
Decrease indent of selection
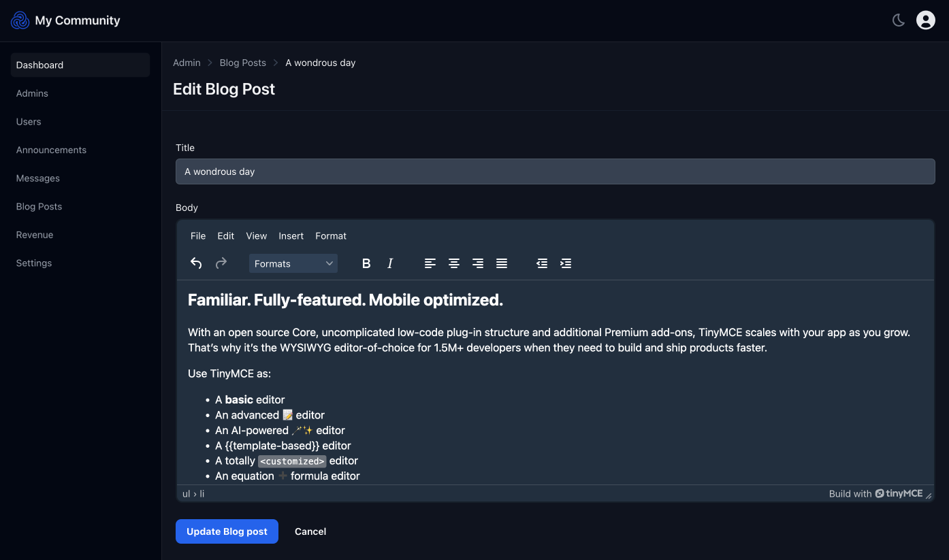(542, 263)
